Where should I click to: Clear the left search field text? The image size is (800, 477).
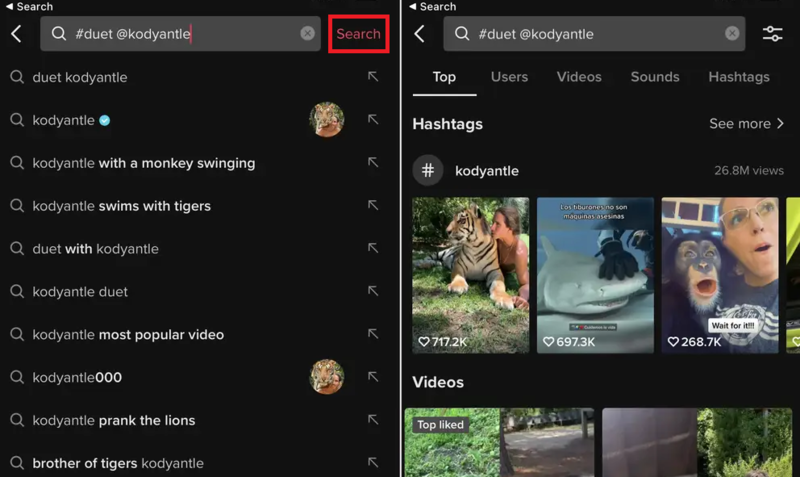click(307, 34)
